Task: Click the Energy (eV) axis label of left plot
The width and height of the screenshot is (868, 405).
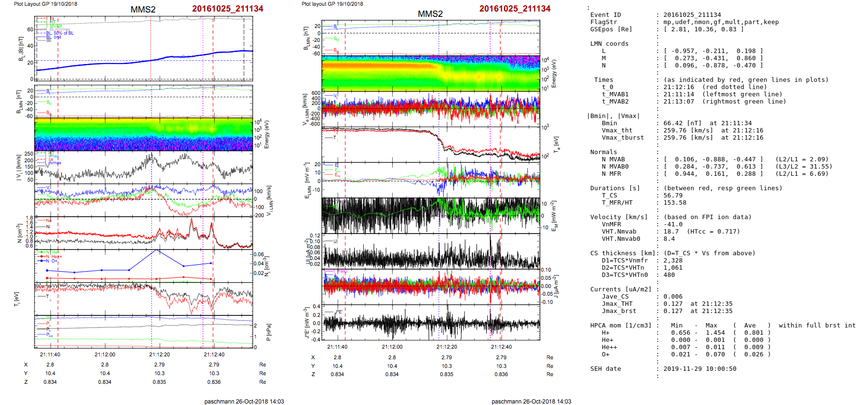Action: (267, 134)
